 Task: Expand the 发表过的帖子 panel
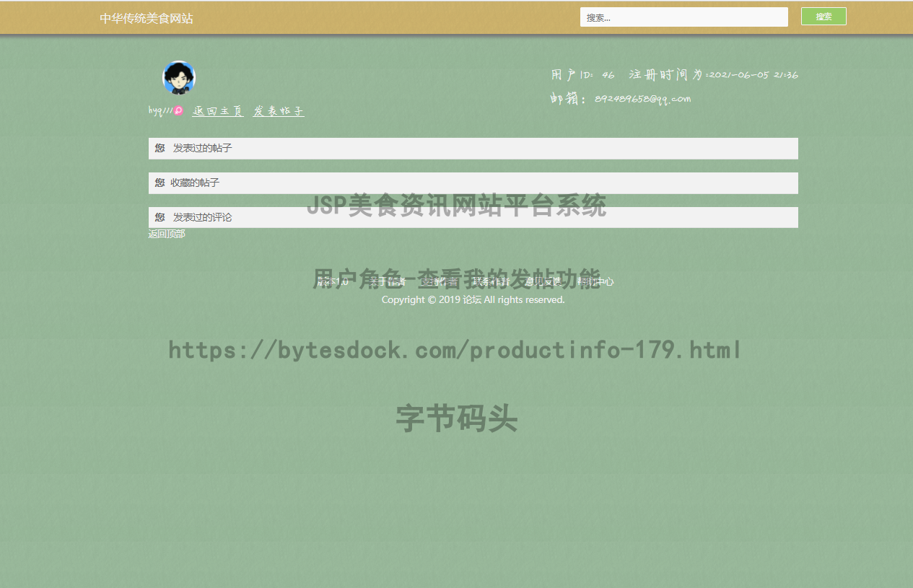click(201, 148)
